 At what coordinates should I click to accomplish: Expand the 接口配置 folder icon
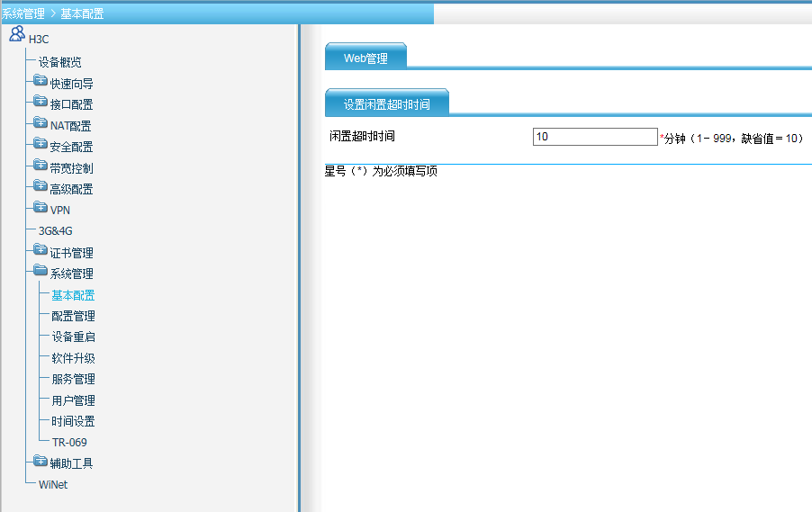point(41,101)
